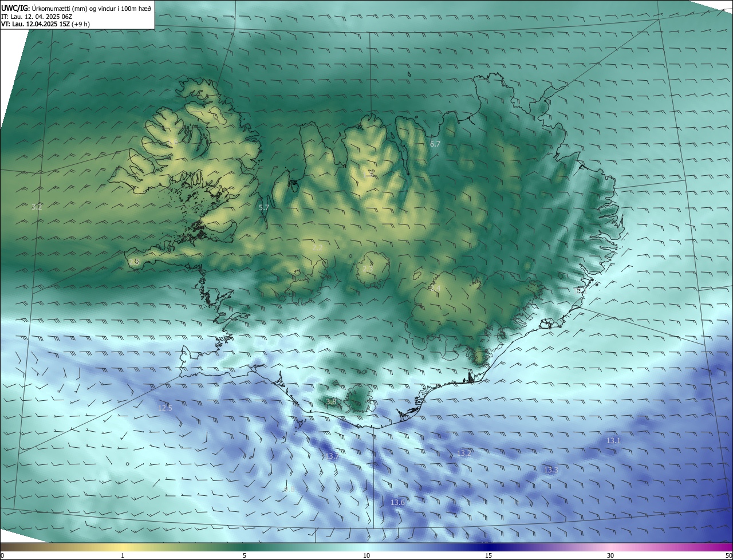Click the colorbar tick label 50

[x=729, y=555]
